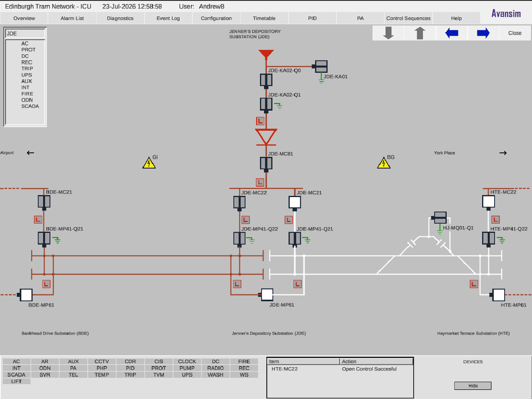Viewport: 532px width, 399px height.
Task: Click the Item column header
Action: [304, 362]
